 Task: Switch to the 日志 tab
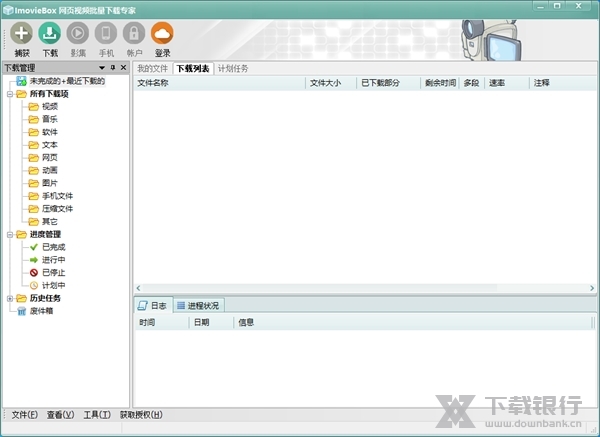(153, 305)
